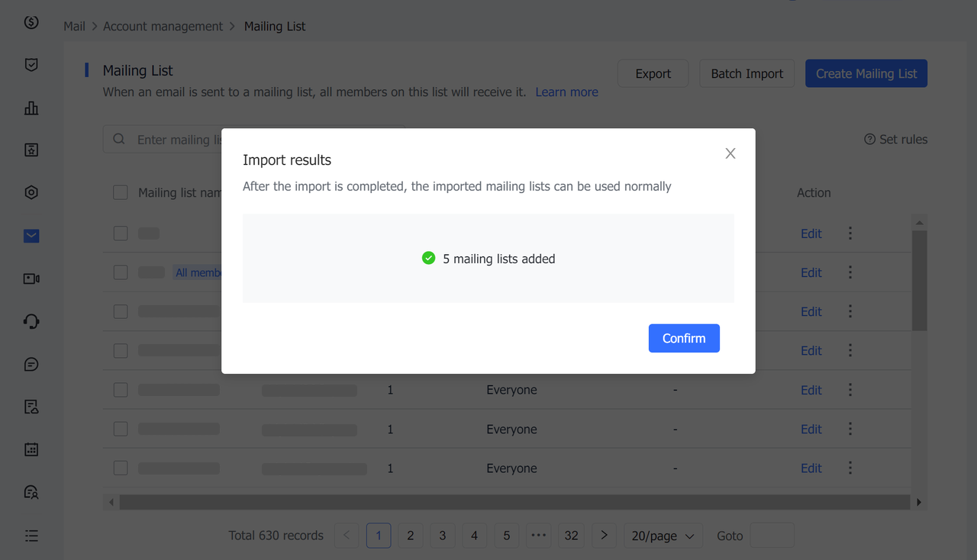
Task: Open the 20/page page-size dropdown
Action: 663,535
